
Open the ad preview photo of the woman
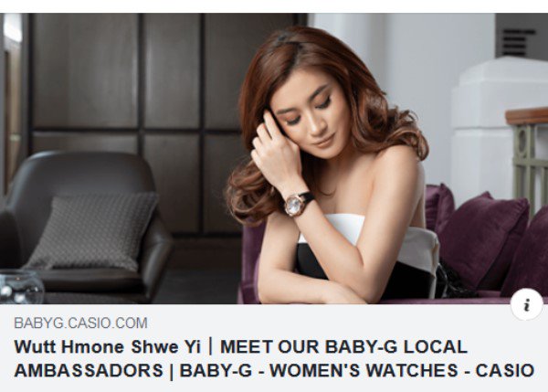274,158
